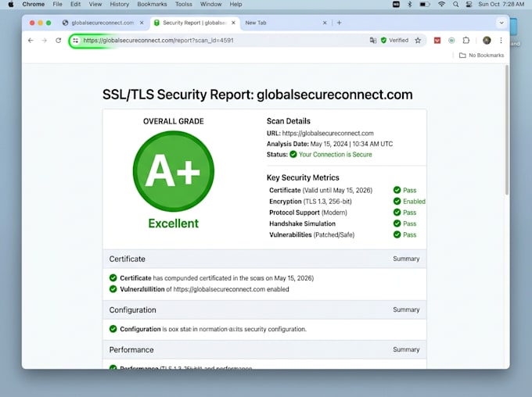Open a new tab with plus button
The image size is (532, 397).
pos(339,23)
